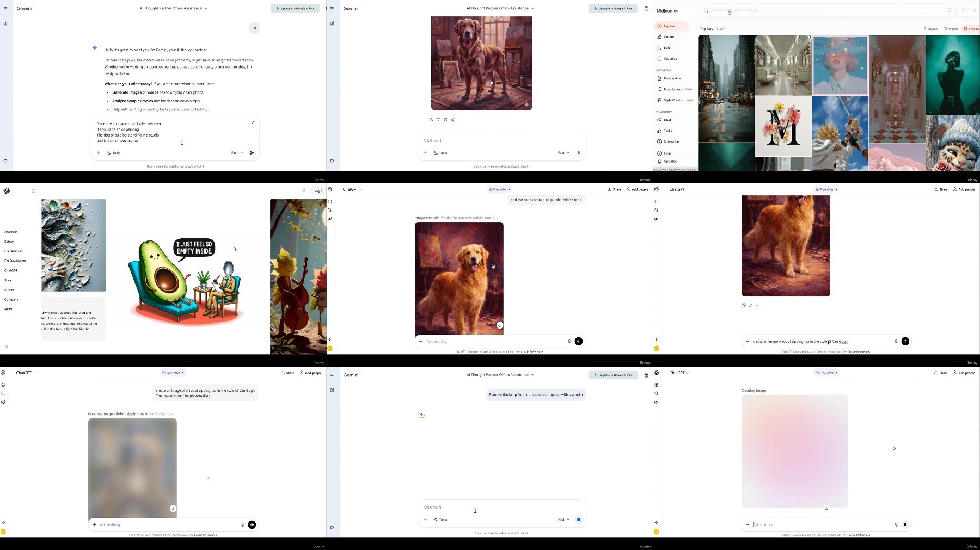Screen dimensions: 980x550
Task: Open more options below ChatGPT dog image
Action: pyautogui.click(x=758, y=305)
